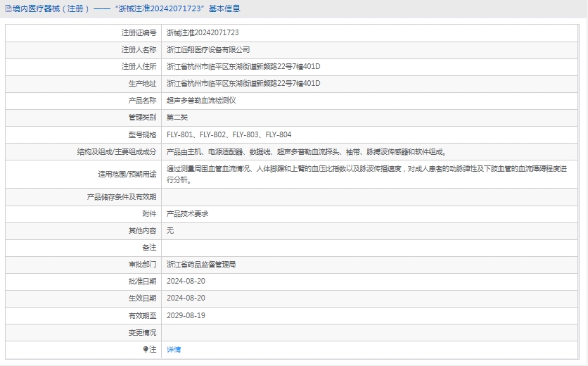This screenshot has height=366, width=588.
Task: Click the 变更情况 row label
Action: pyautogui.click(x=142, y=332)
